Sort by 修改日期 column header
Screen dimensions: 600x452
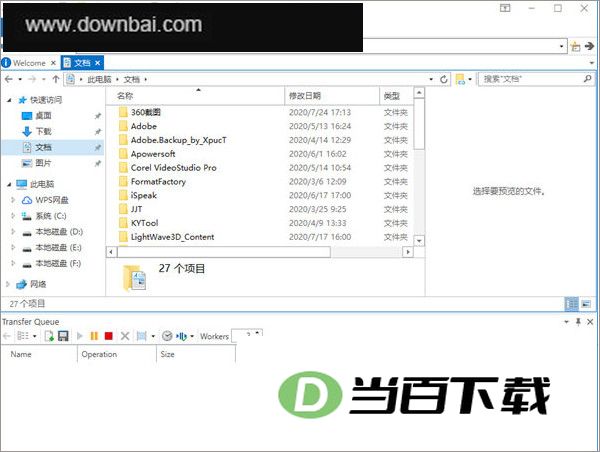(332, 96)
